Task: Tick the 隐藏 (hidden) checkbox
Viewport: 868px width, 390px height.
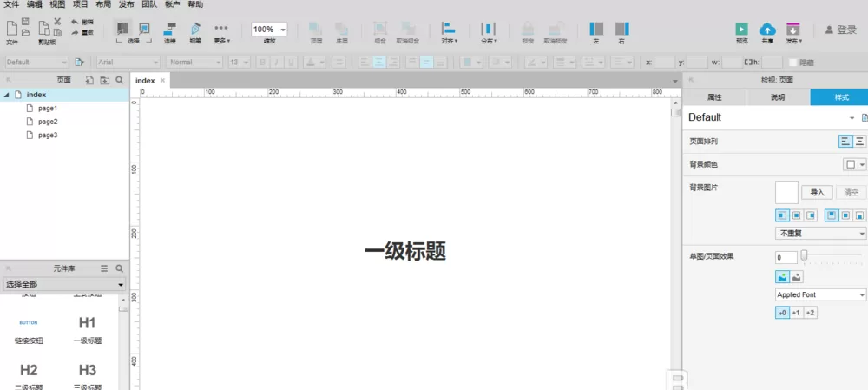Action: (x=792, y=63)
